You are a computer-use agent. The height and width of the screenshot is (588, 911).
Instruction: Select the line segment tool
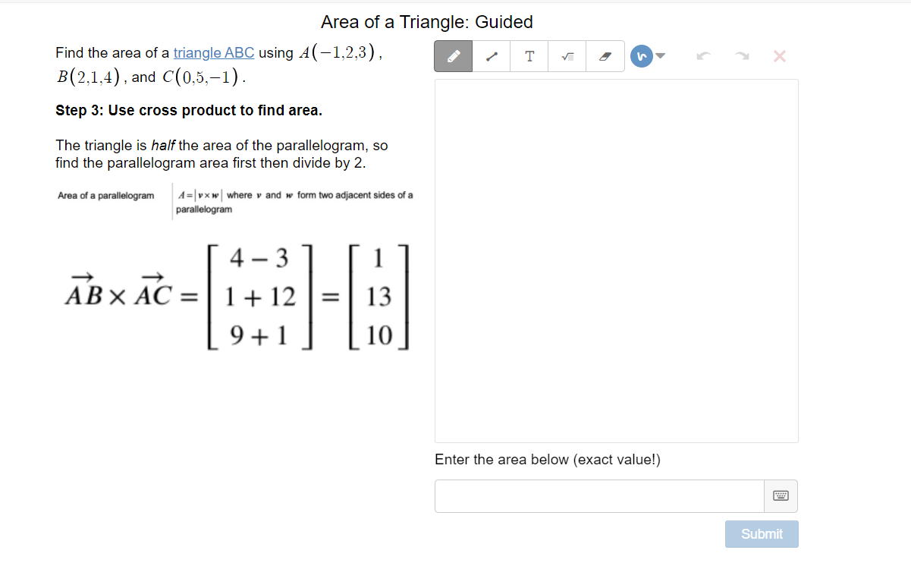491,55
